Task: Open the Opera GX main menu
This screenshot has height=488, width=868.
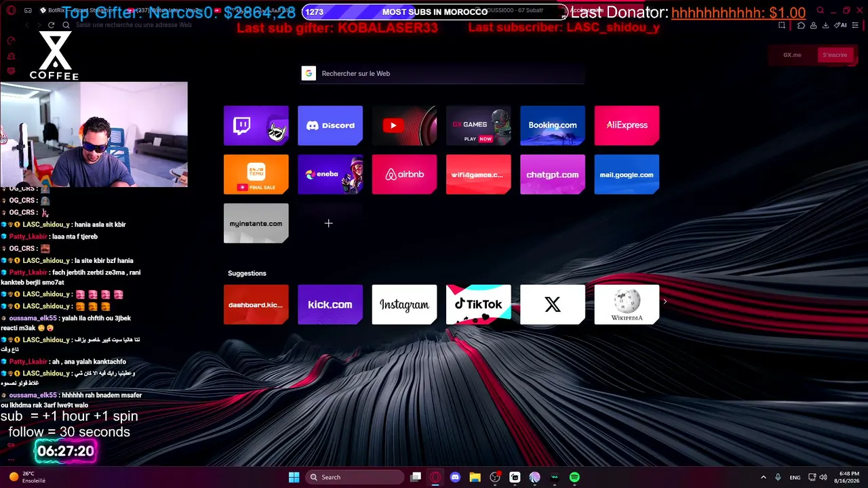Action: [11, 10]
